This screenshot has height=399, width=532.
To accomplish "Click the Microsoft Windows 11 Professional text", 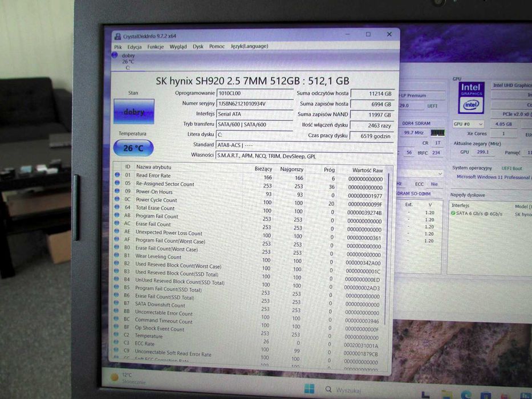I will [x=493, y=177].
